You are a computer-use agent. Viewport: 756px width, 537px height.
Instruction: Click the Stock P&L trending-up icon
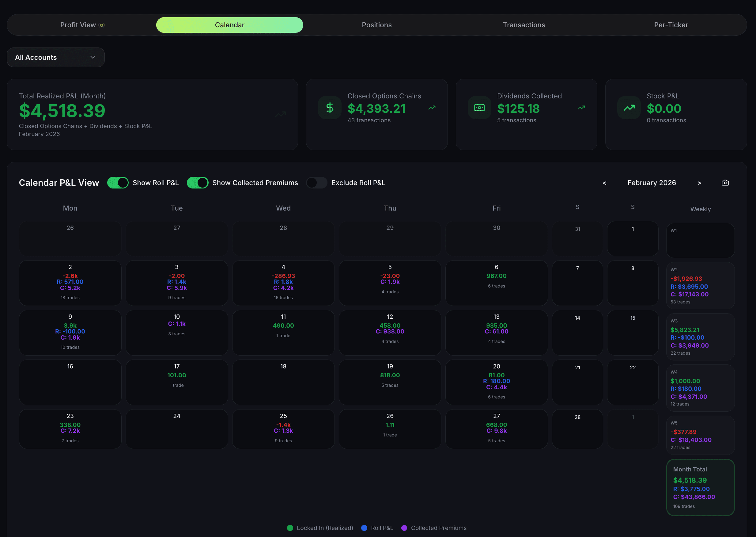click(629, 108)
